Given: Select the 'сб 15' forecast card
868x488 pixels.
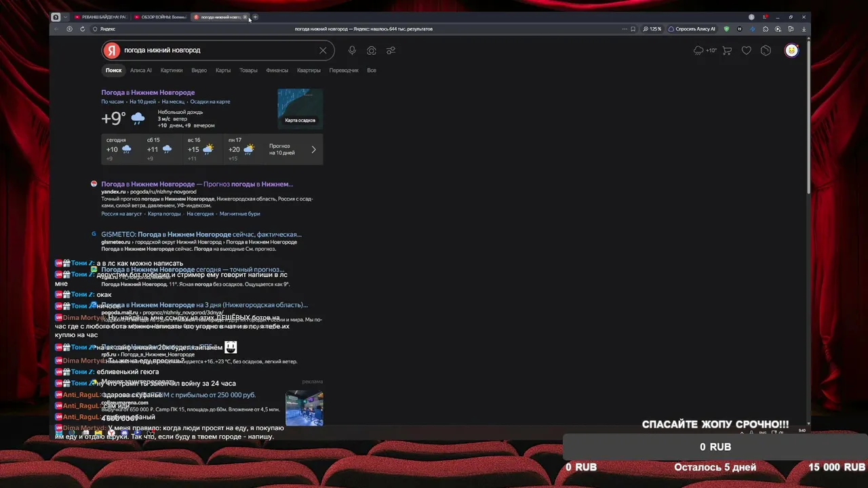Looking at the screenshot, I should point(161,149).
